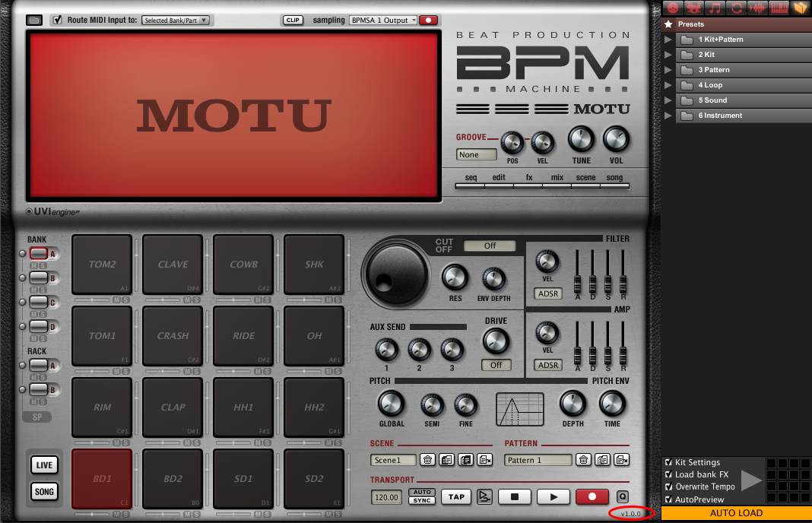Toggle the Route MIDI Input checkbox
The width and height of the screenshot is (812, 523).
(x=58, y=20)
